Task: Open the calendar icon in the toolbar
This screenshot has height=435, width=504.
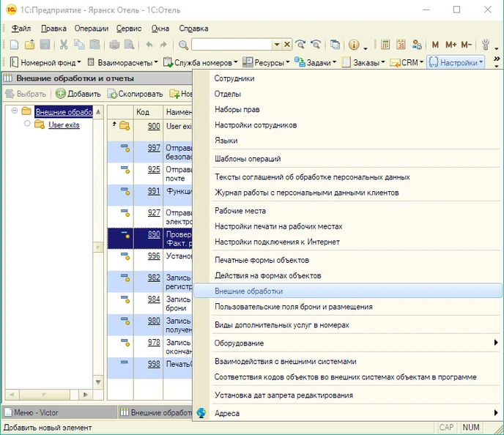Action: point(401,45)
